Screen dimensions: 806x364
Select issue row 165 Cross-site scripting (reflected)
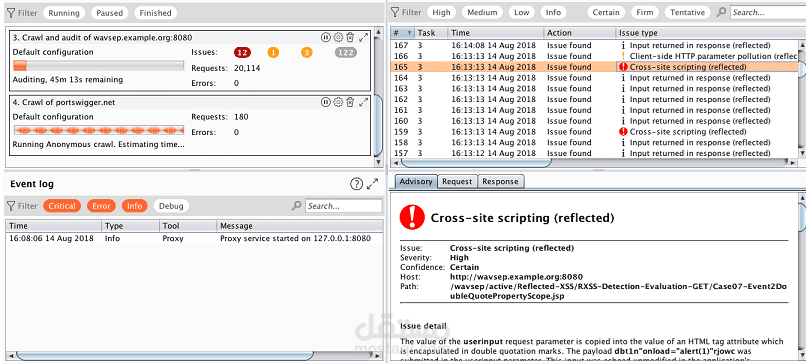(594, 67)
